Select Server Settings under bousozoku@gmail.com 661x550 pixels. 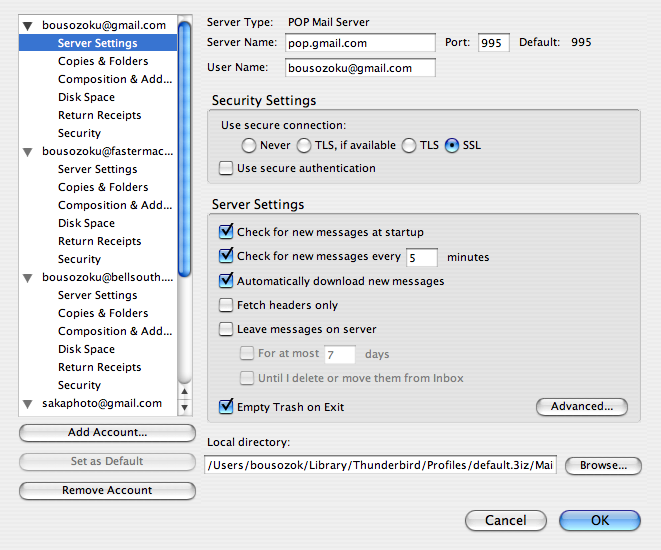[x=98, y=43]
